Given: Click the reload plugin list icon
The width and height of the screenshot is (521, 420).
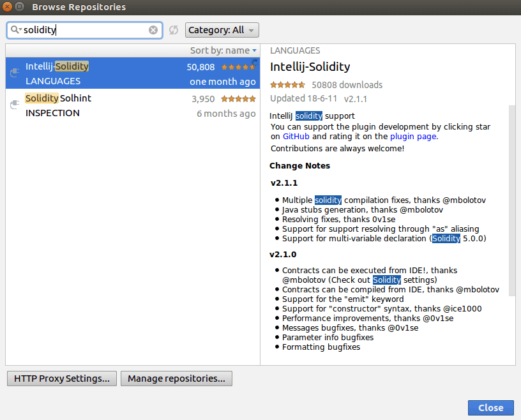Looking at the screenshot, I should coord(174,30).
